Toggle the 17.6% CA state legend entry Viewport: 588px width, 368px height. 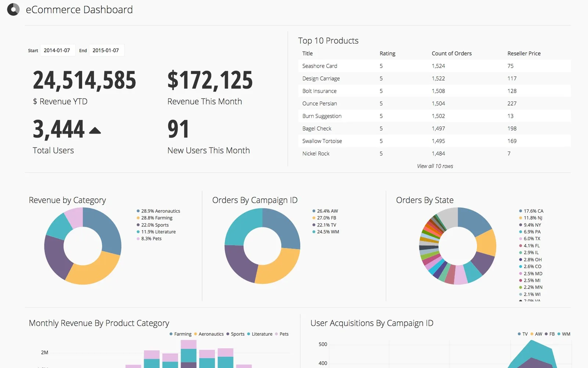(x=531, y=211)
